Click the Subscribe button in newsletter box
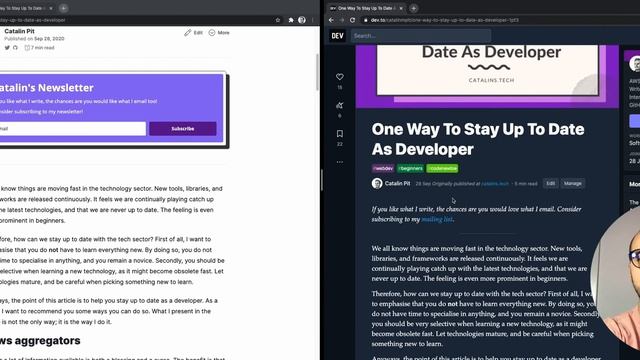640x360 pixels. [183, 129]
